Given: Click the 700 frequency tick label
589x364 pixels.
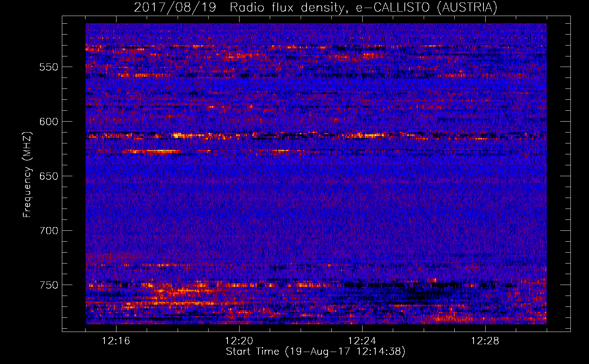Looking at the screenshot, I should [49, 231].
